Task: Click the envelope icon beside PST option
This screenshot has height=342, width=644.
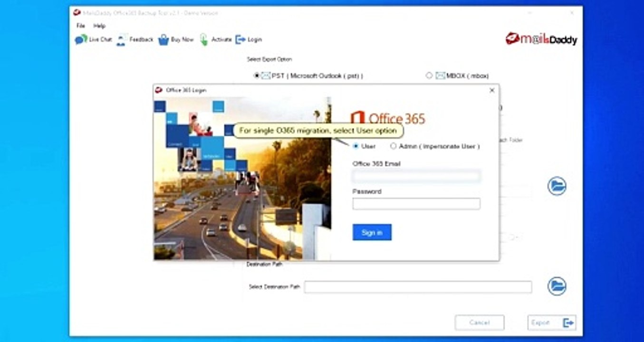Action: click(266, 76)
